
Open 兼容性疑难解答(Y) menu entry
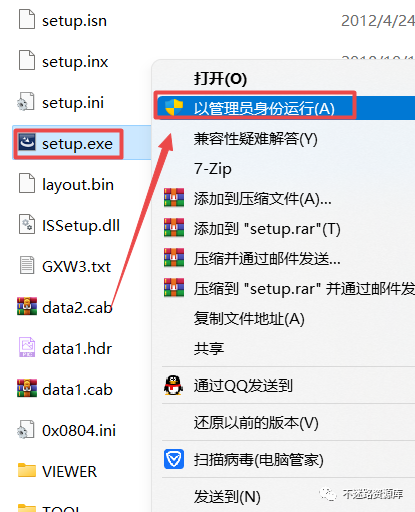tap(256, 139)
